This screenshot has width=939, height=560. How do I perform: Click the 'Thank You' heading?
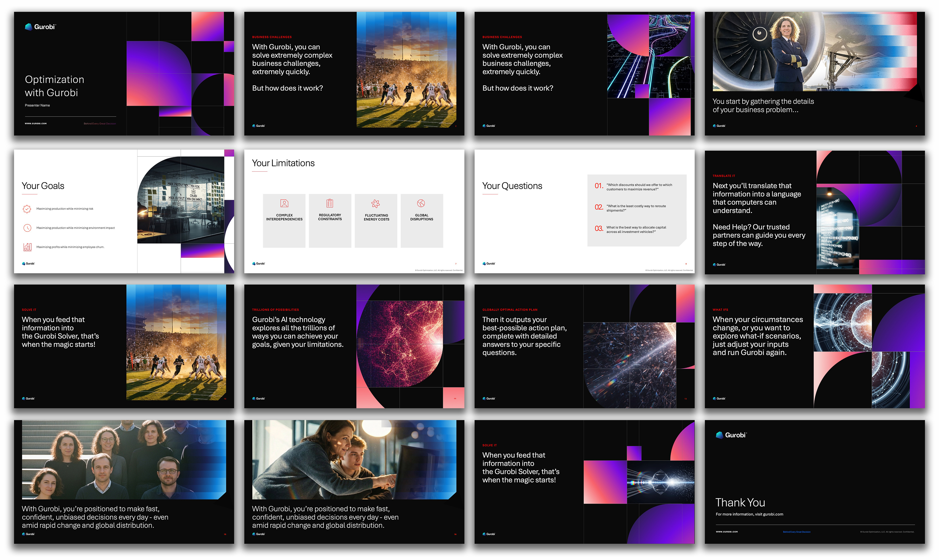tap(740, 503)
